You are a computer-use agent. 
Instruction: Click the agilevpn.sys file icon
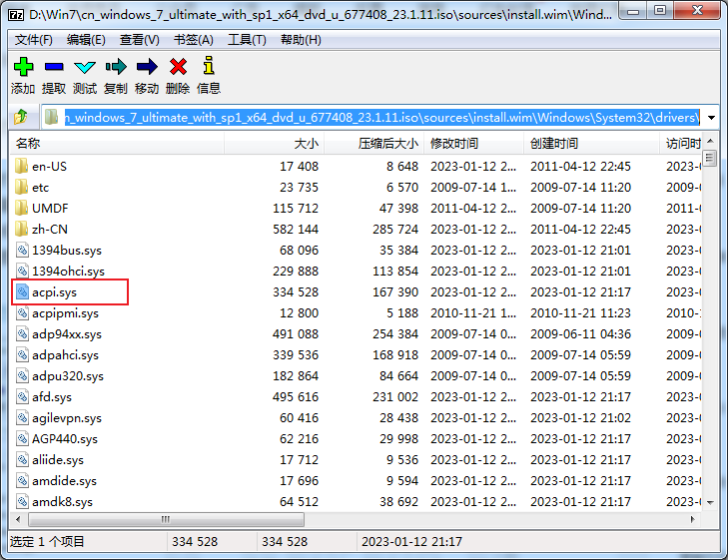(x=22, y=417)
